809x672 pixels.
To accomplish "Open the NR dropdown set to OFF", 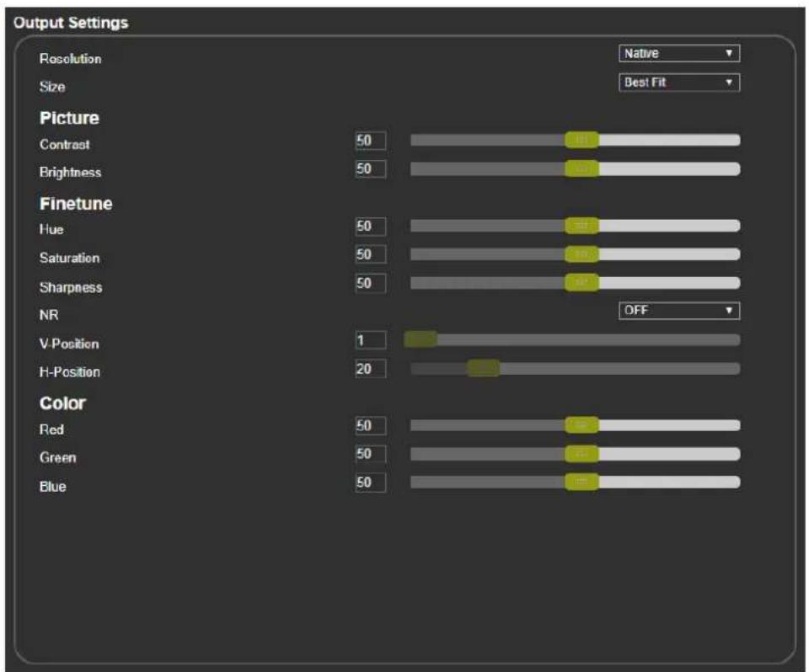I will coord(679,311).
